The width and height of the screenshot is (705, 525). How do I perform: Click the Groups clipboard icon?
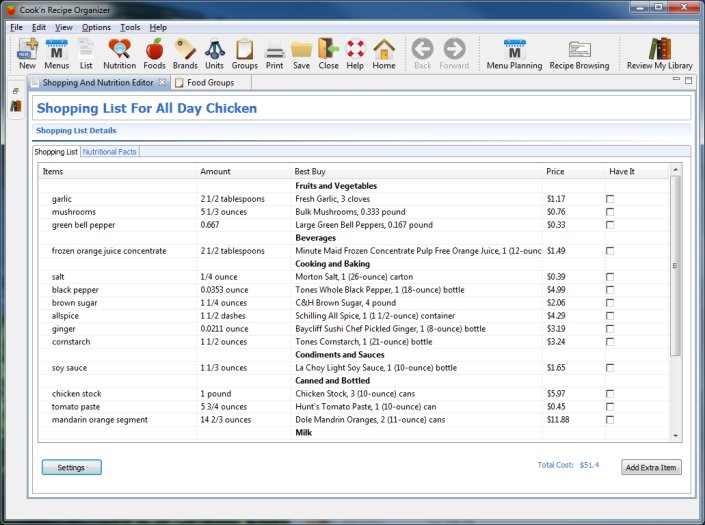point(245,53)
